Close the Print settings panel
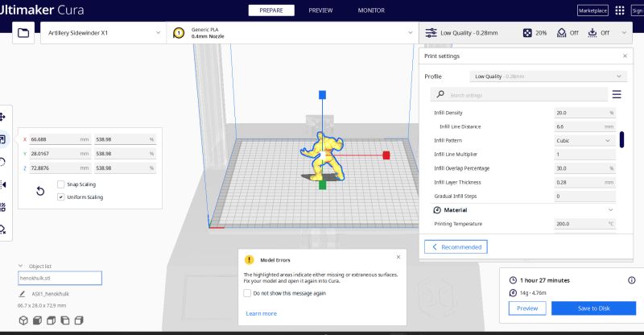The height and width of the screenshot is (335, 644). (625, 56)
